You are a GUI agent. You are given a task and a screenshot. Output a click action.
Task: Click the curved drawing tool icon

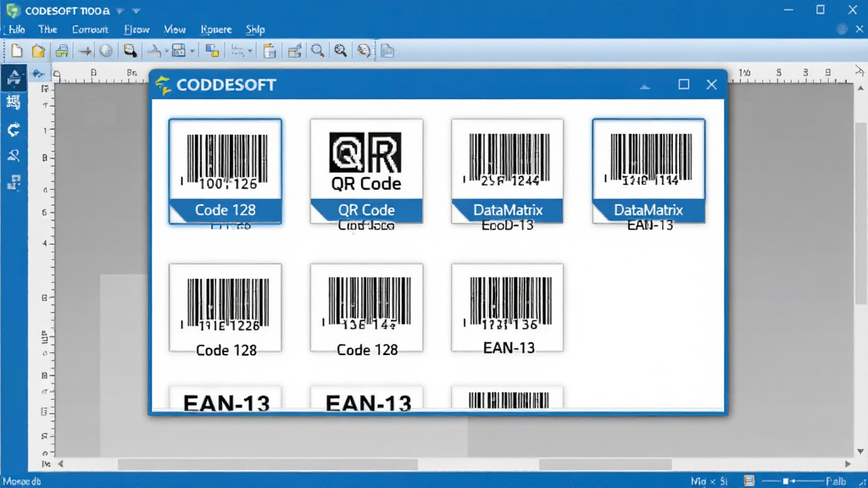[x=154, y=51]
